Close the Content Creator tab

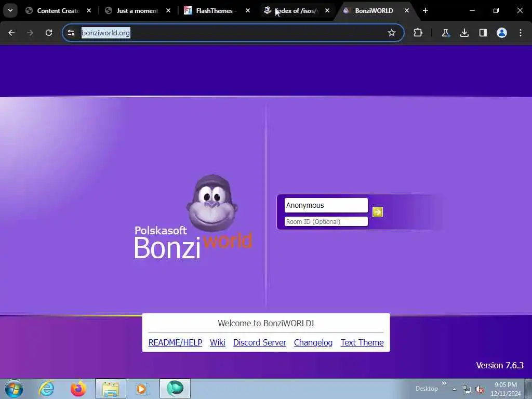[x=88, y=10]
